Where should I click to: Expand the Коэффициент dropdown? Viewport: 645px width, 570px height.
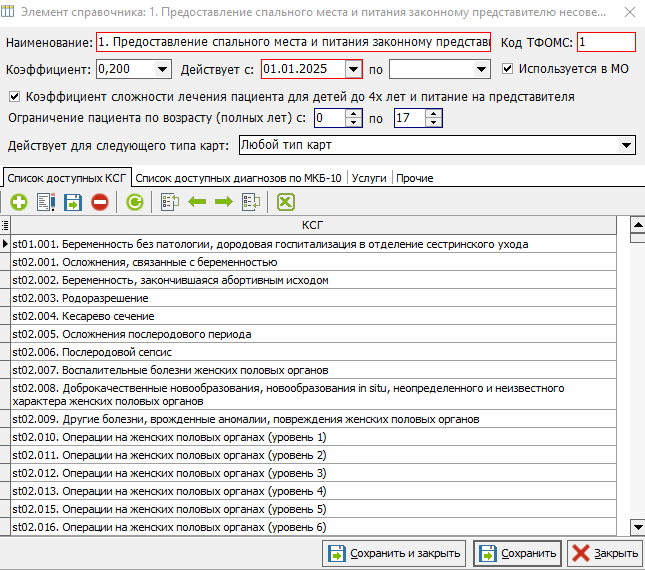(x=163, y=69)
